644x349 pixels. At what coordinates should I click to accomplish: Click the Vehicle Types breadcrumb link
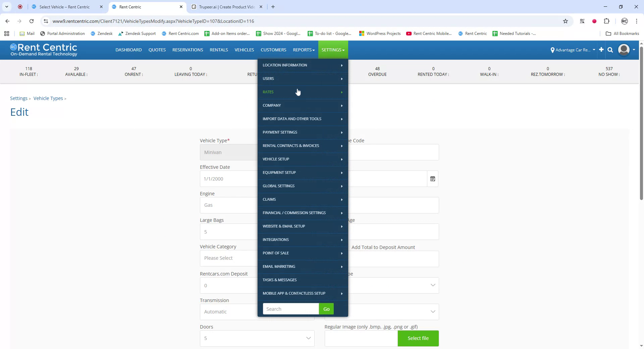tap(48, 98)
